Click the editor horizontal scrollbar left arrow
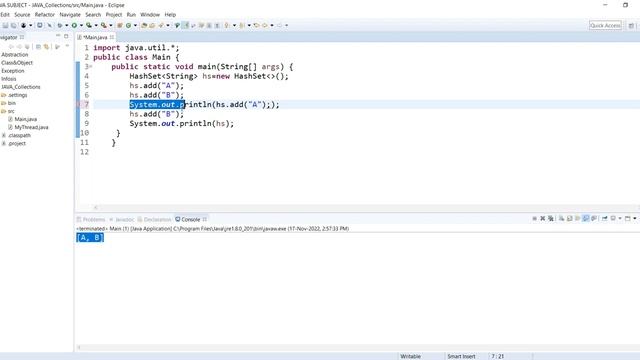The image size is (640, 360). point(96,207)
